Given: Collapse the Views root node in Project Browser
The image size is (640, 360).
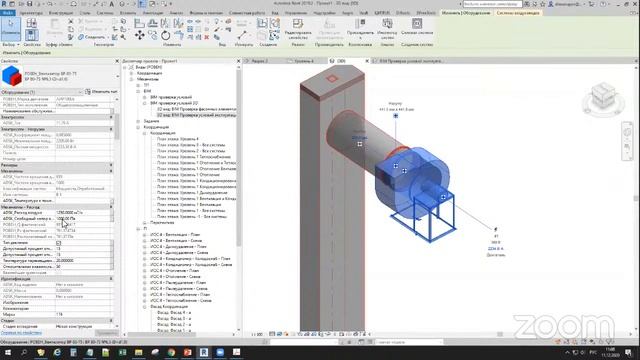Looking at the screenshot, I should tap(125, 67).
